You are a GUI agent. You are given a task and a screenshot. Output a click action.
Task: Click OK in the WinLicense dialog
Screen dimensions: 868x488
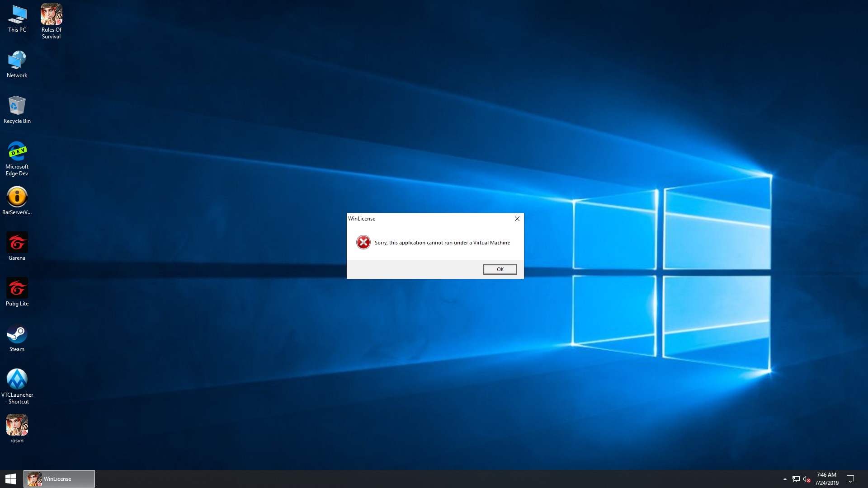500,269
